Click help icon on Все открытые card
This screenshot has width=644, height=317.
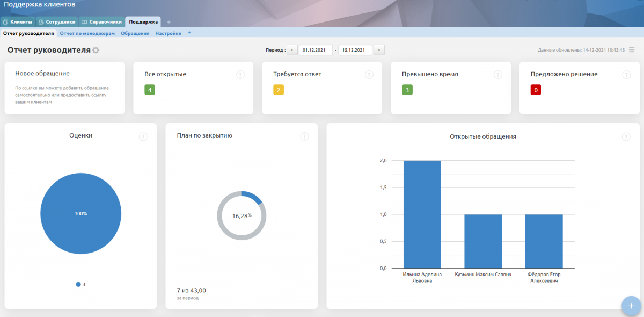[x=240, y=75]
